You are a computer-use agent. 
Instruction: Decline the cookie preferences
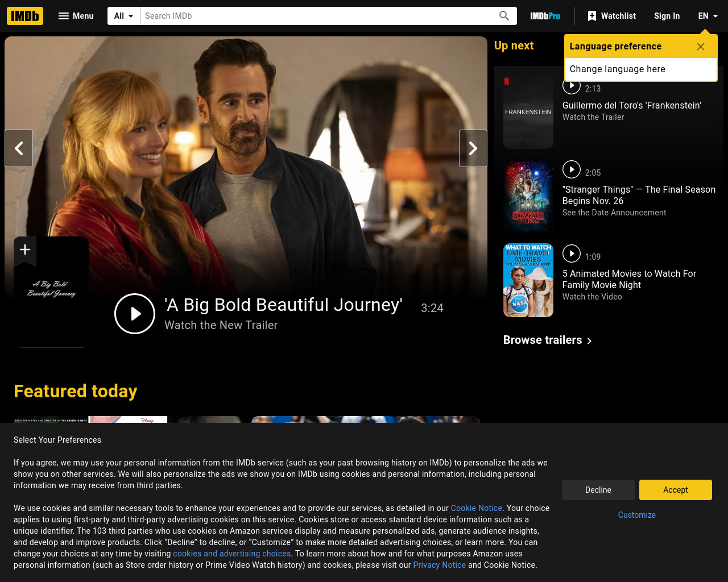click(x=598, y=490)
